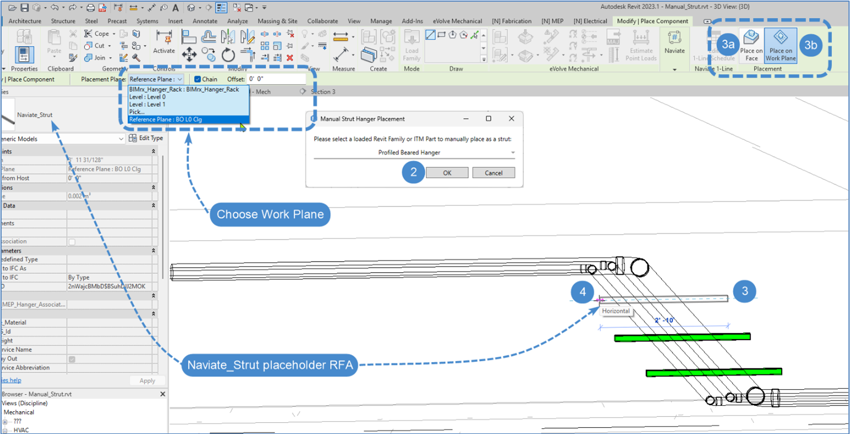This screenshot has height=434, width=850.
Task: Select the Move tool in Modify panel
Action: [189, 55]
